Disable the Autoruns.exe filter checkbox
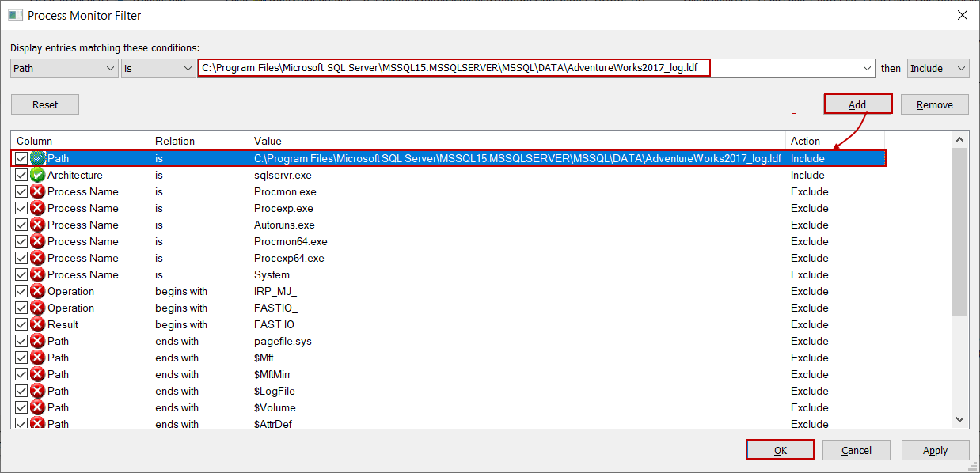Viewport: 980px width, 473px height. 21,224
